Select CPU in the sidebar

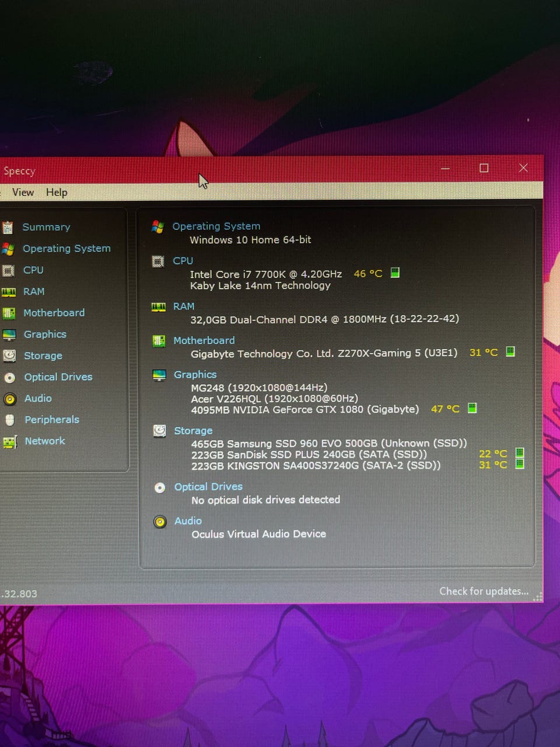pyautogui.click(x=33, y=270)
